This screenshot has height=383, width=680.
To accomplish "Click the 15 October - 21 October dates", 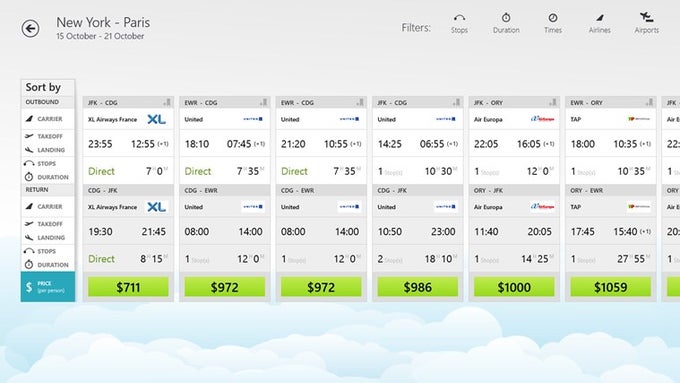I will (x=100, y=36).
